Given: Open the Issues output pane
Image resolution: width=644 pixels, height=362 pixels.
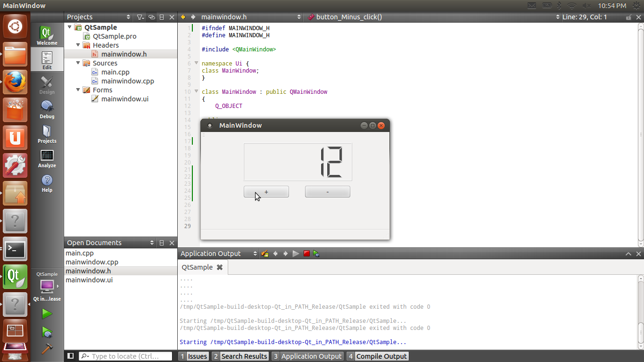Looking at the screenshot, I should (x=194, y=356).
